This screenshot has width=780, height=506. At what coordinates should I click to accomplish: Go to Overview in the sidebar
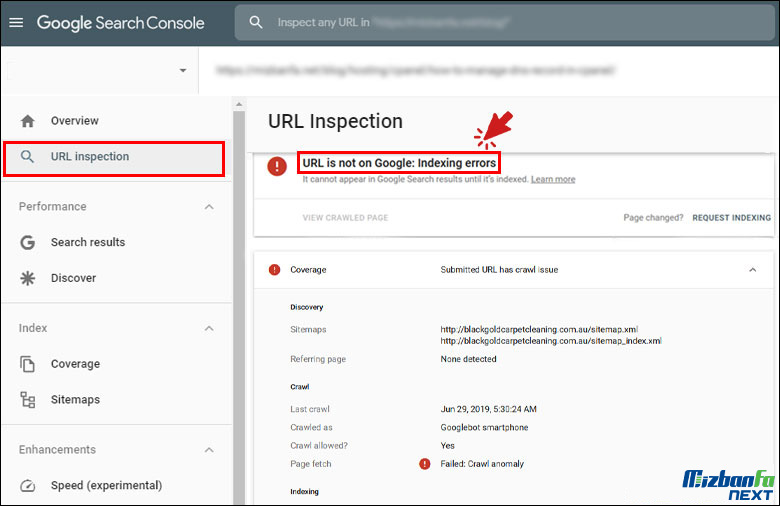(75, 121)
